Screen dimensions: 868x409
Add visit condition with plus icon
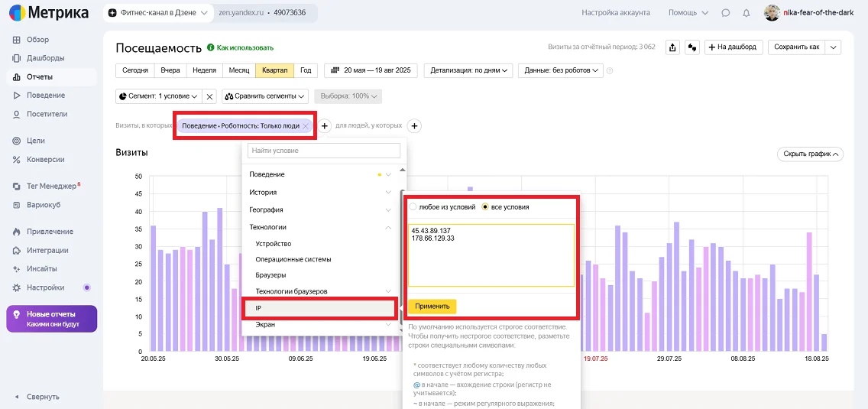point(324,126)
